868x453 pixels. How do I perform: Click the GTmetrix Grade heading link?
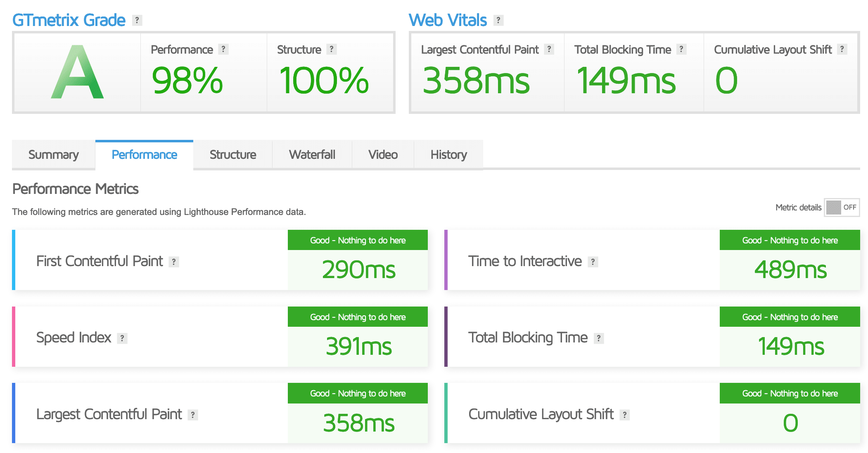pyautogui.click(x=69, y=20)
